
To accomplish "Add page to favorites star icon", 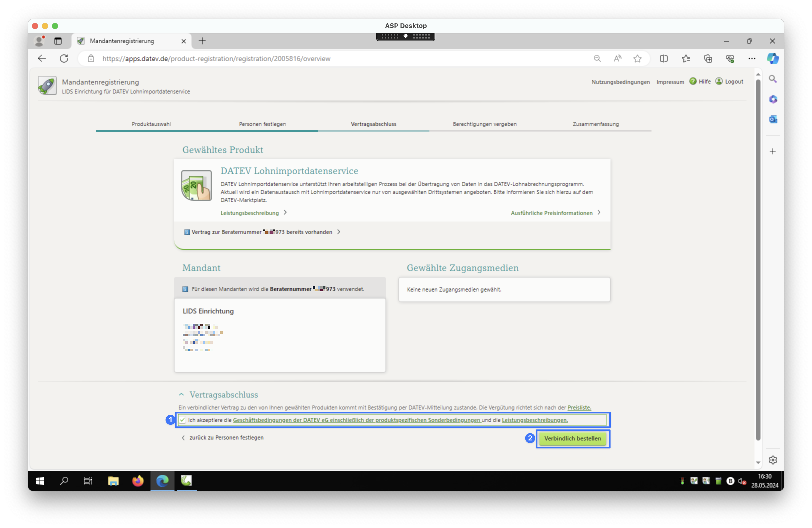I will pyautogui.click(x=637, y=59).
